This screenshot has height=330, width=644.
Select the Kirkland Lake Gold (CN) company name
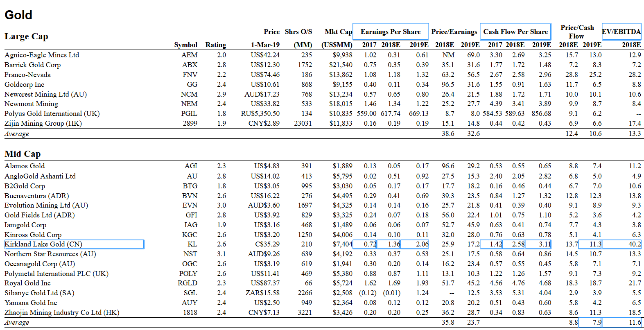point(43,244)
